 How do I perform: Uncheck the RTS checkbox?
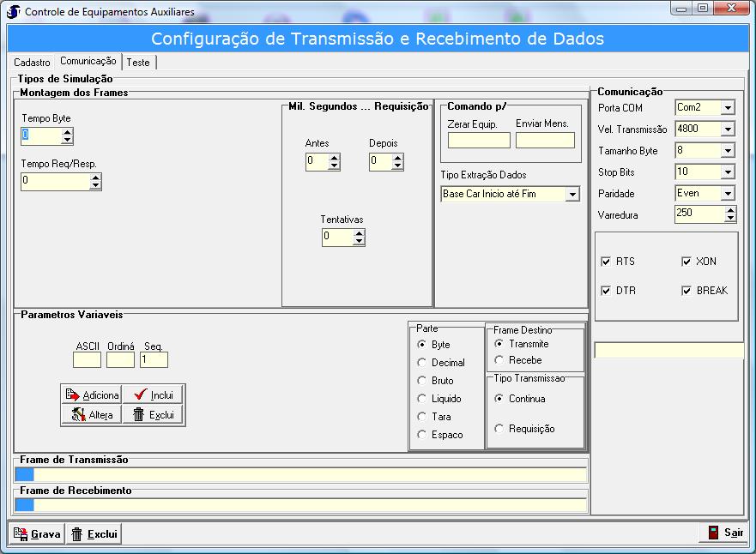tap(606, 262)
